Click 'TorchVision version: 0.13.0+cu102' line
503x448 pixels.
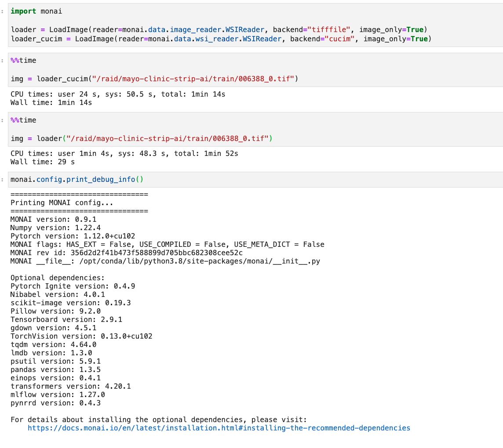tap(81, 336)
